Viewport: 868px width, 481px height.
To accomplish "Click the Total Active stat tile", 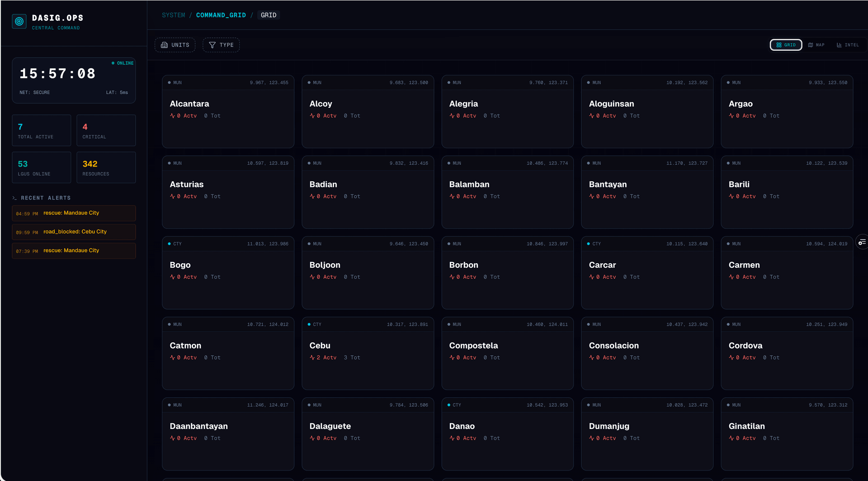I will click(42, 130).
